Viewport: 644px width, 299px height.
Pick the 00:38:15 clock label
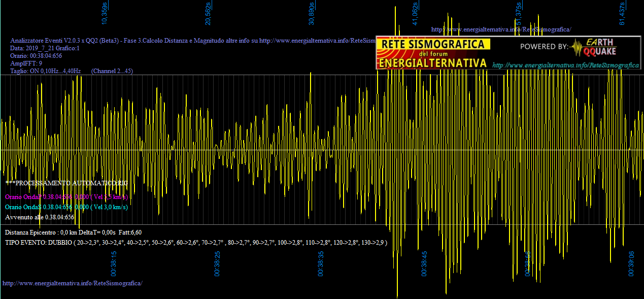pos(114,263)
